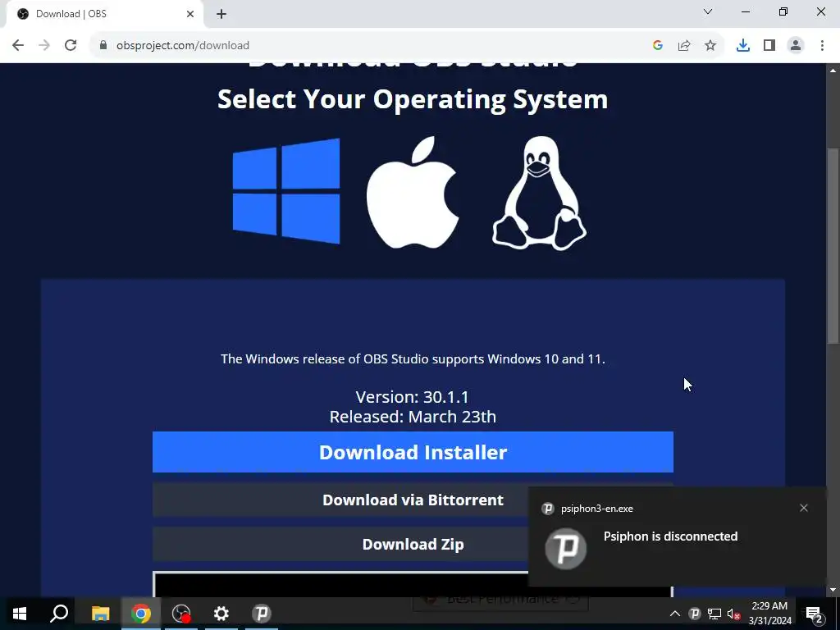The image size is (840, 630).
Task: Open File Explorer from taskbar
Action: (100, 614)
